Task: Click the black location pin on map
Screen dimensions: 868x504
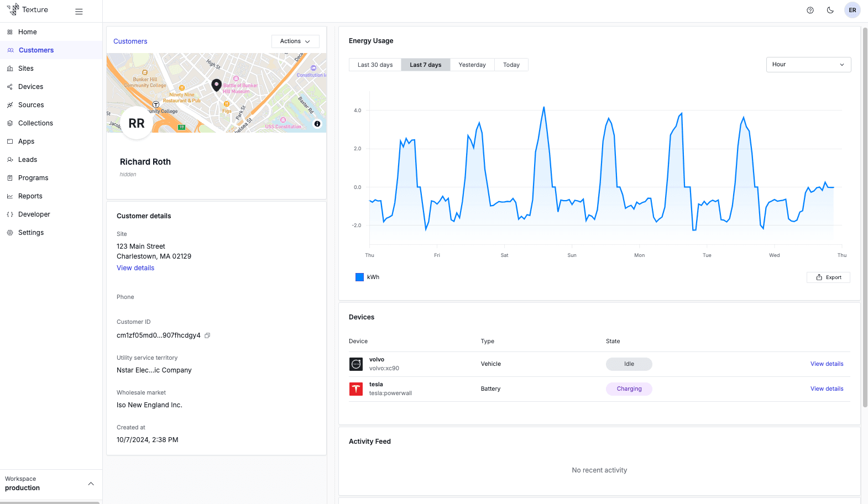Action: [217, 85]
